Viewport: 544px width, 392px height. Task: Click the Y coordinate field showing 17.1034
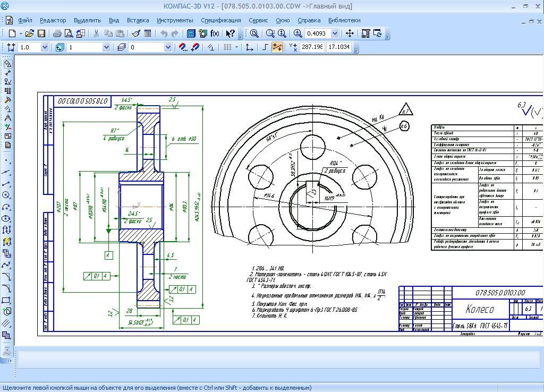(338, 47)
